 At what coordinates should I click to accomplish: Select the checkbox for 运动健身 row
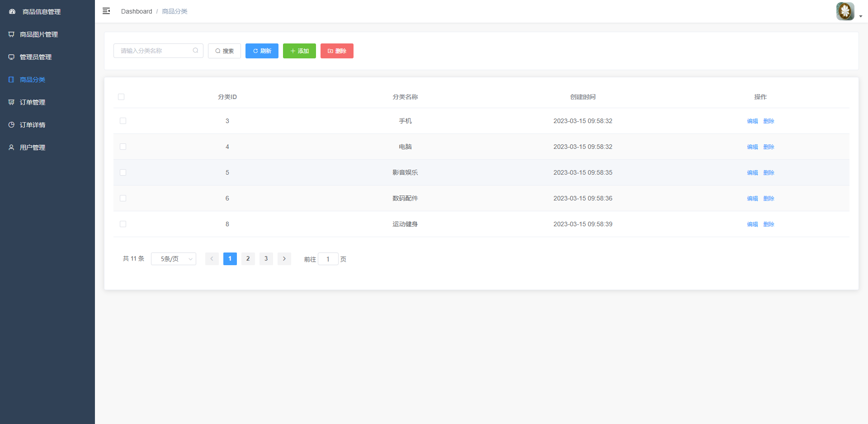click(x=123, y=224)
